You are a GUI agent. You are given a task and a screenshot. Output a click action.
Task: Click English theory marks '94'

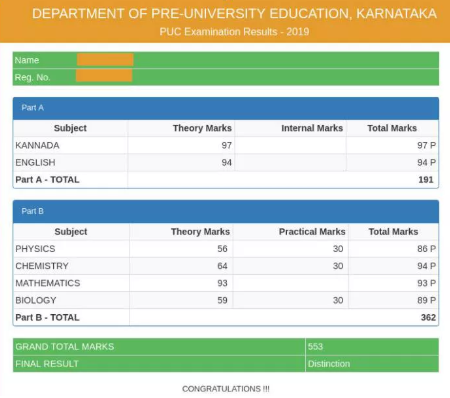(227, 162)
